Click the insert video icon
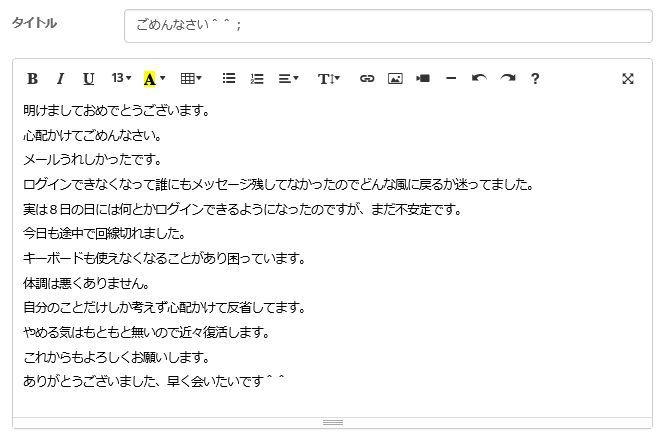 (x=423, y=79)
